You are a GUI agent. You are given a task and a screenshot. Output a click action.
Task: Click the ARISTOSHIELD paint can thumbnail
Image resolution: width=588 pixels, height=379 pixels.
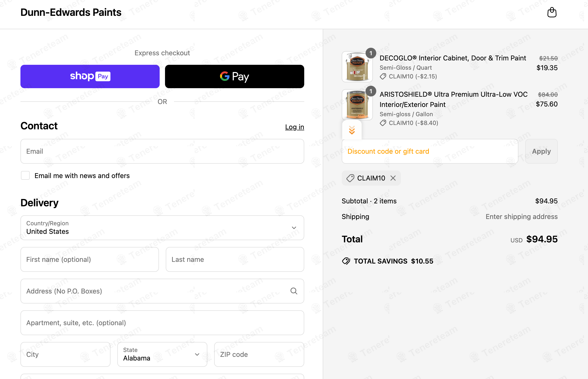pos(357,105)
